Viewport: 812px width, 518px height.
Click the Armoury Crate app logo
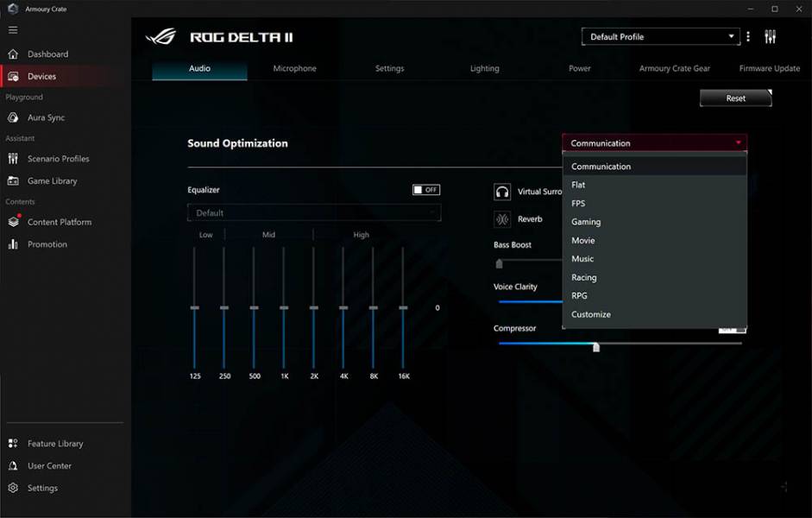(x=14, y=9)
